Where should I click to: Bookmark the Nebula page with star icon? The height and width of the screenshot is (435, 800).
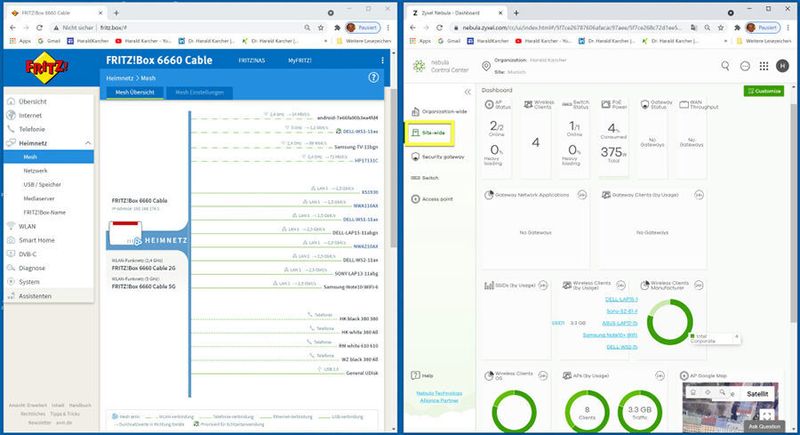coord(720,28)
